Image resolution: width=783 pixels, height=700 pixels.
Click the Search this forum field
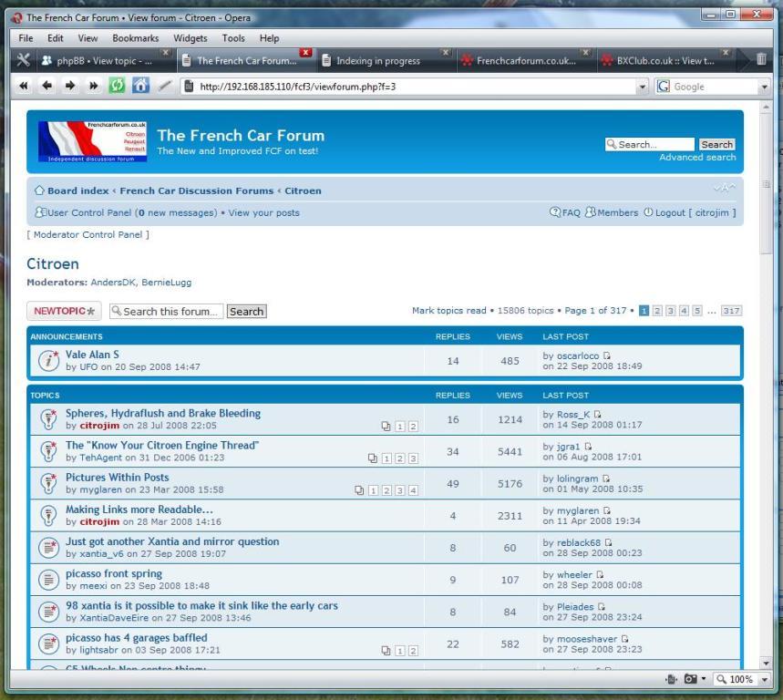pyautogui.click(x=166, y=311)
